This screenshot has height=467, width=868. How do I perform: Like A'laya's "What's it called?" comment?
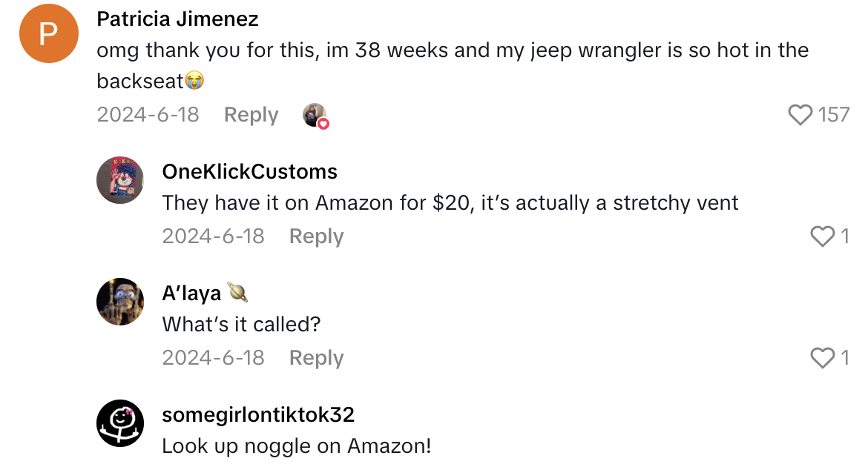[822, 358]
